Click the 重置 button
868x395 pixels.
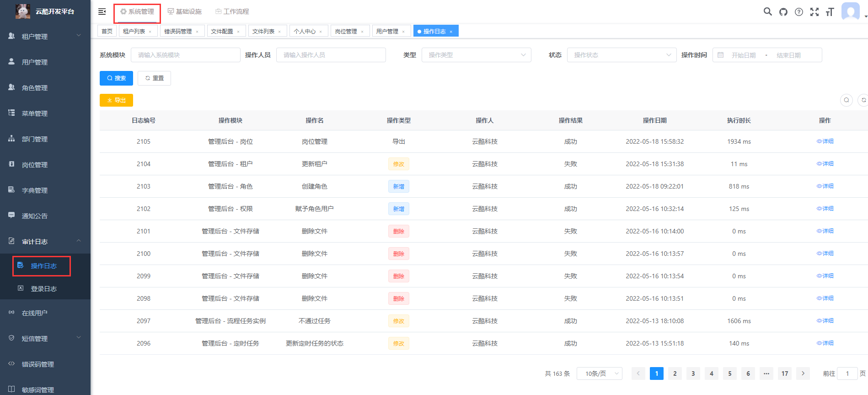click(154, 78)
